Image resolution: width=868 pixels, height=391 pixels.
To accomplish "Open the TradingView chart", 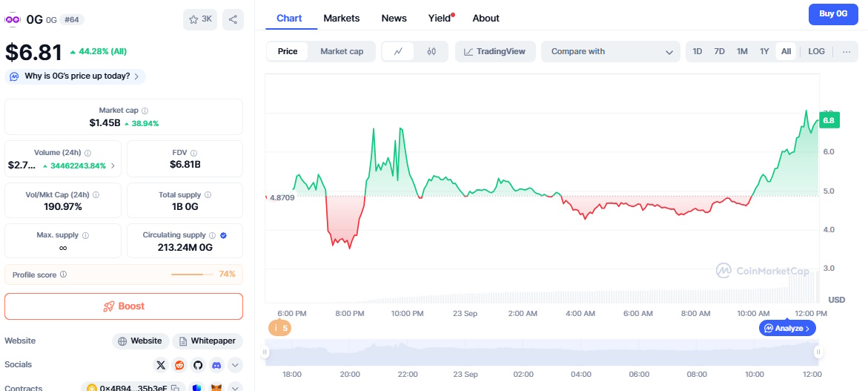I will pos(495,51).
